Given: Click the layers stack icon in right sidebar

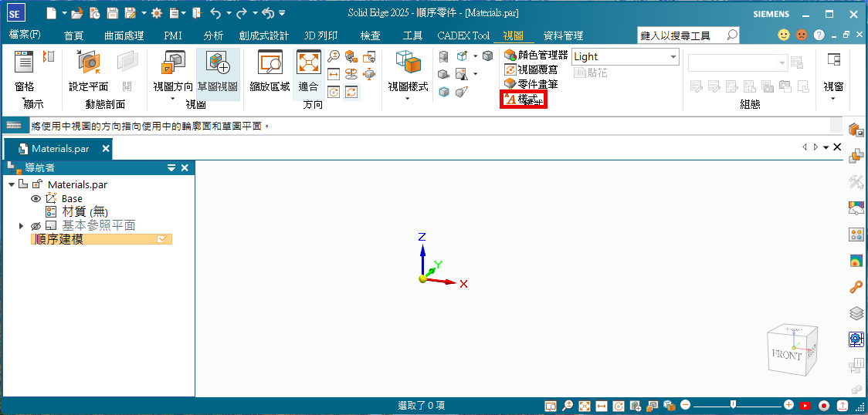Looking at the screenshot, I should [856, 313].
